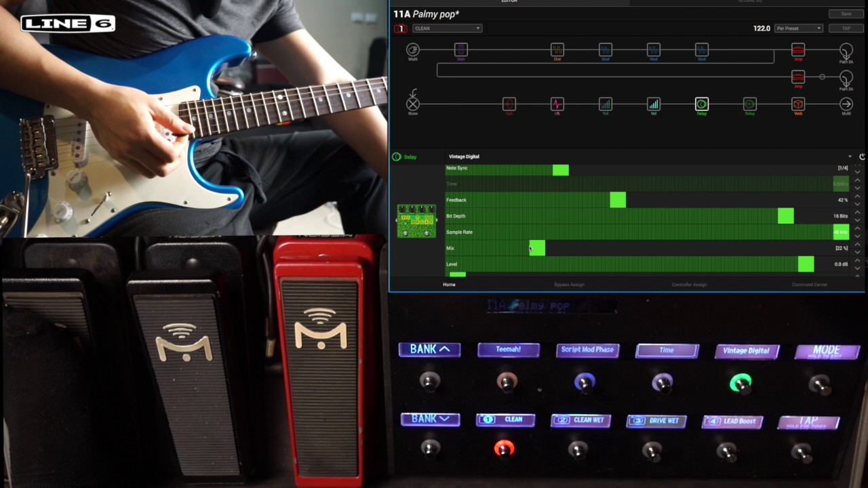Select the Multi input block on path 1
This screenshot has width=868, height=488.
pos(412,49)
